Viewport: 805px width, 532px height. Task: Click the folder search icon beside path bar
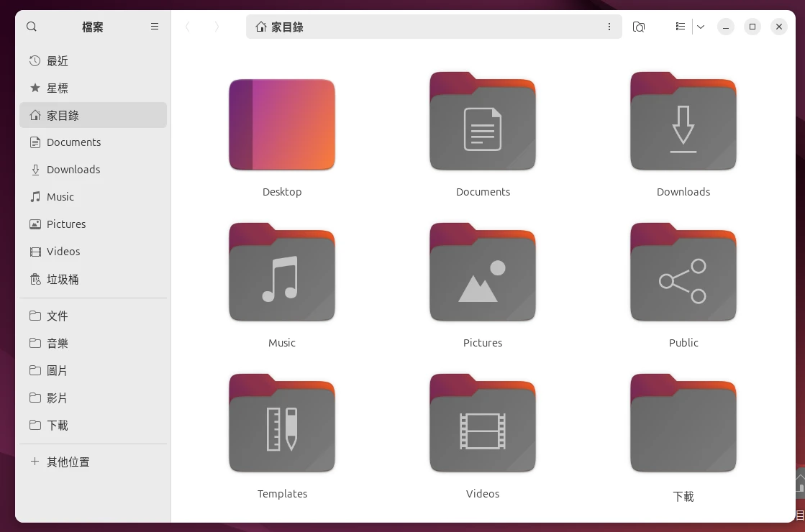[638, 27]
